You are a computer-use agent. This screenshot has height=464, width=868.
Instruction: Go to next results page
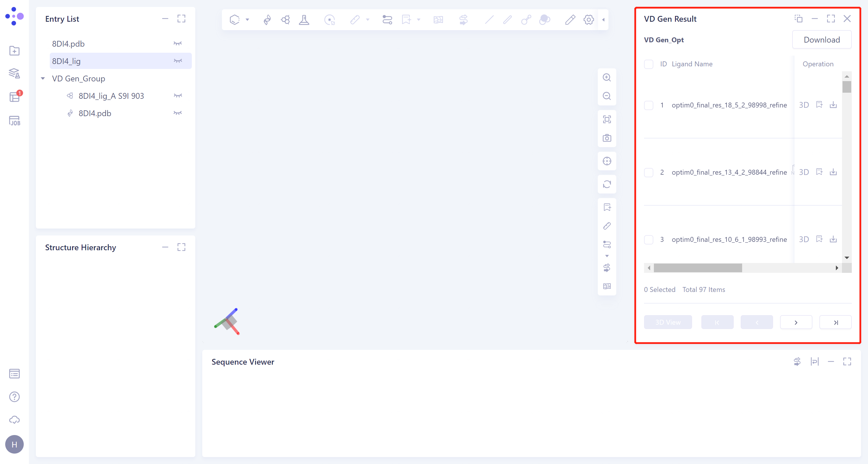pos(796,322)
